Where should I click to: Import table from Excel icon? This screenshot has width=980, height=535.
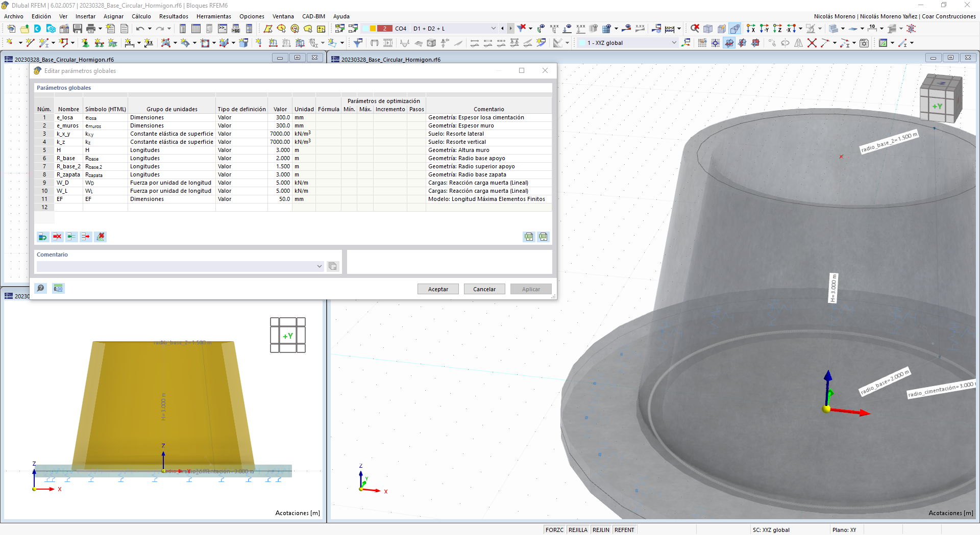point(543,237)
